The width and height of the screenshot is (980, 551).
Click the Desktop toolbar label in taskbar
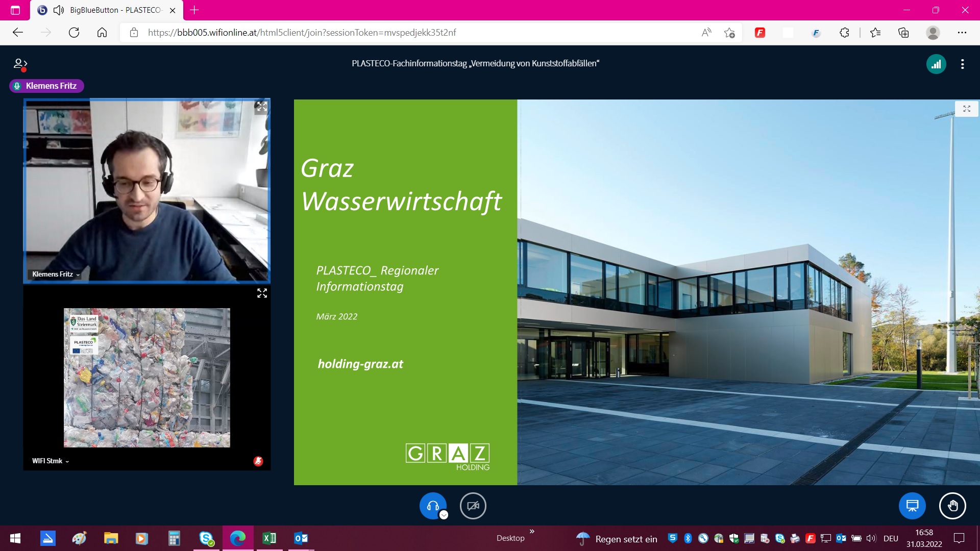point(510,538)
